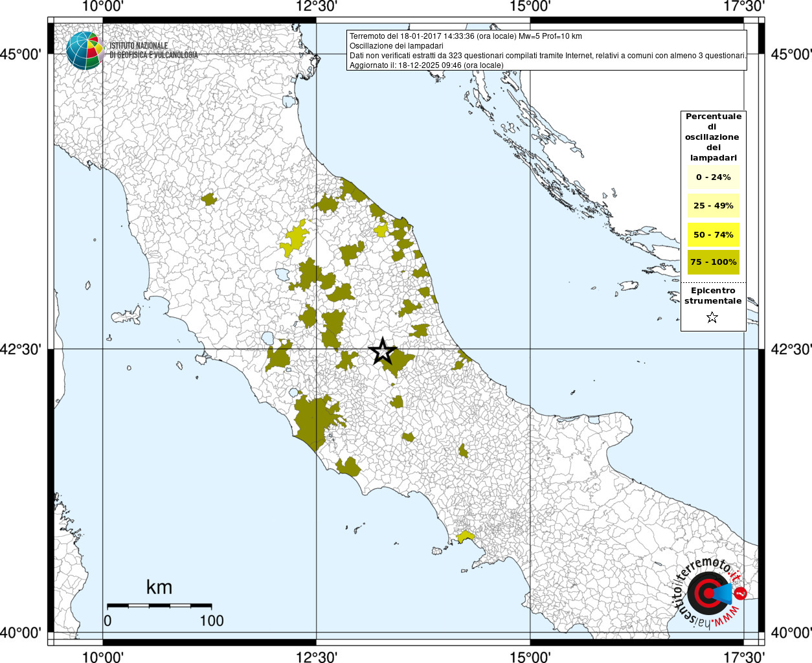This screenshot has height=663, width=812.
Task: Click the 'Istituto Nazionale di Geofisica e Vulcanologia' text
Action: [153, 51]
